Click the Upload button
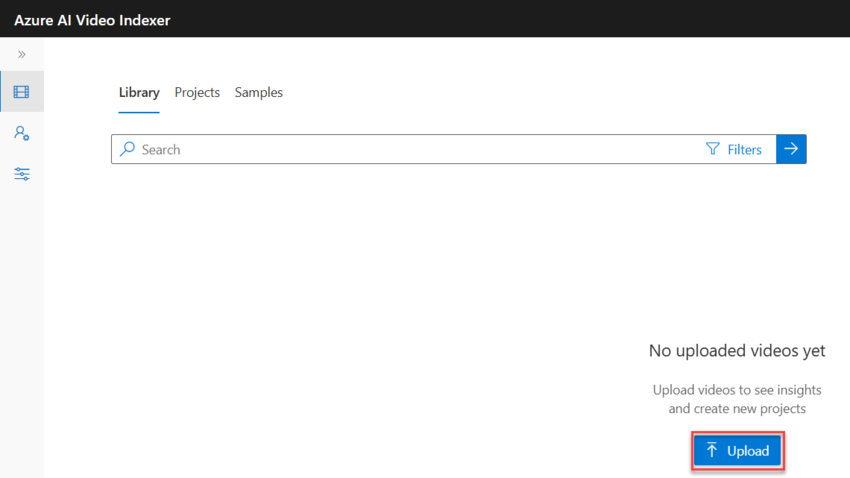850x478 pixels. click(x=738, y=450)
